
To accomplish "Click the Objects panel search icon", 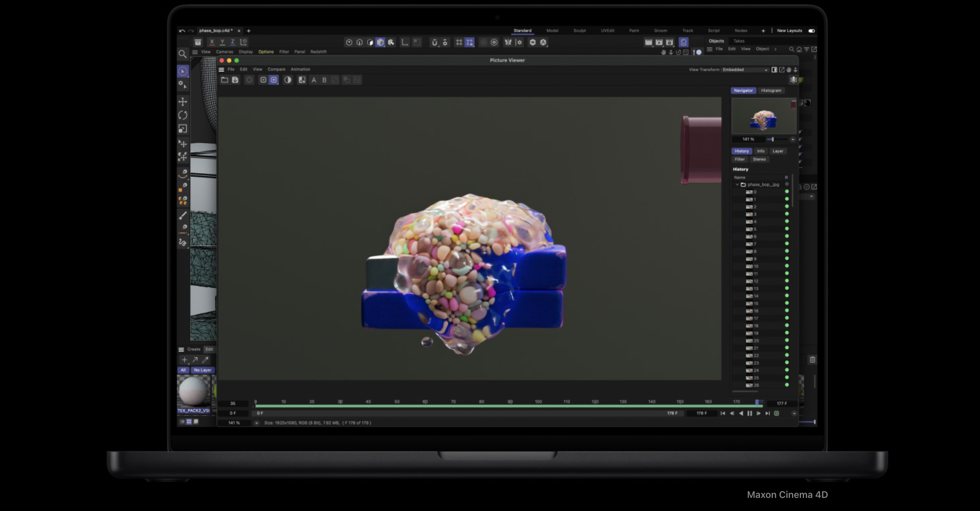I will [792, 49].
